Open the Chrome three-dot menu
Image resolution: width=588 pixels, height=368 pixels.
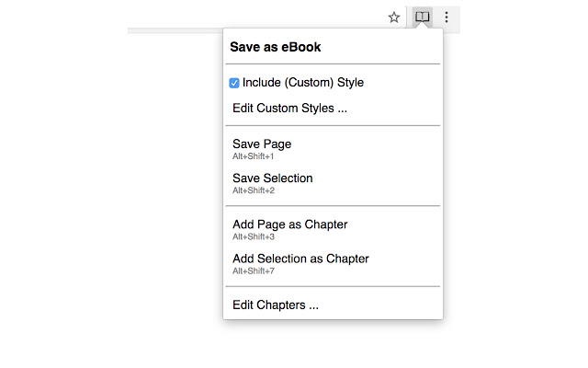tap(447, 17)
